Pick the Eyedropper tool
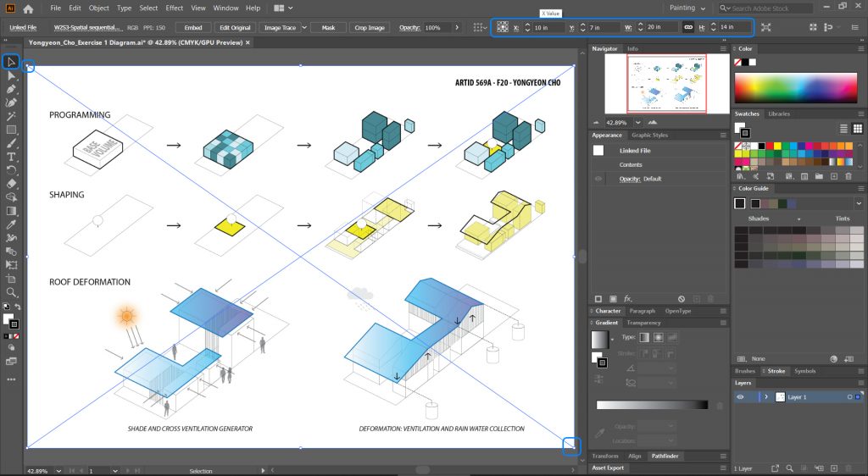Image resolution: width=868 pixels, height=476 pixels. point(12,224)
